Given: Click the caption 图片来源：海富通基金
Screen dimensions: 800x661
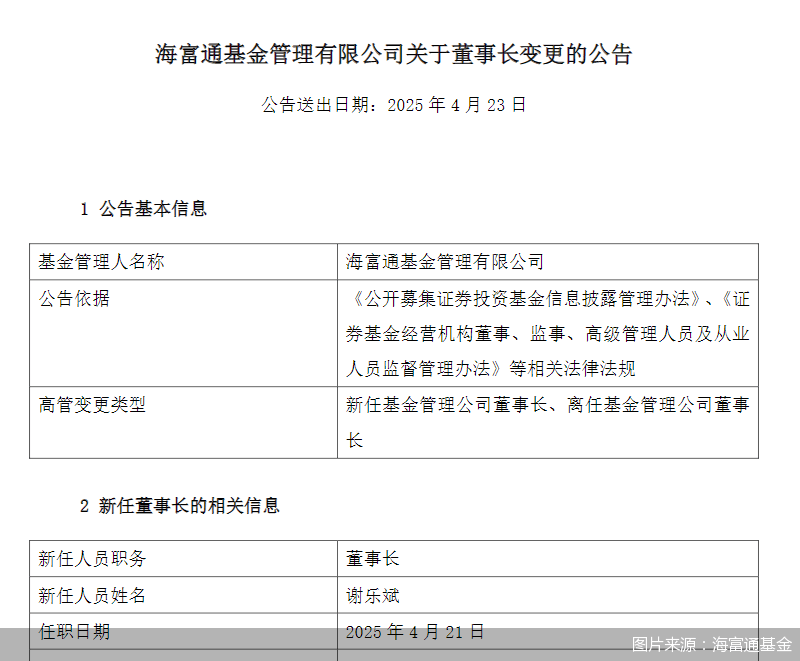Looking at the screenshot, I should 712,644.
